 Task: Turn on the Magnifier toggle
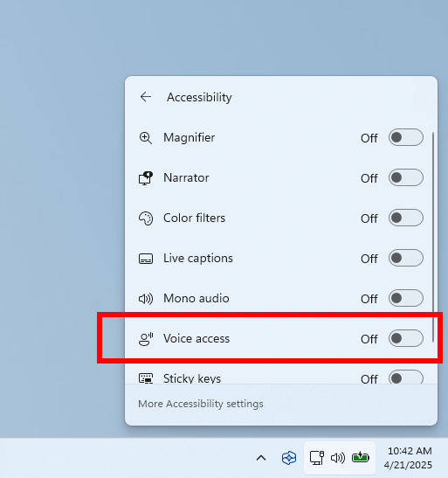coord(406,137)
